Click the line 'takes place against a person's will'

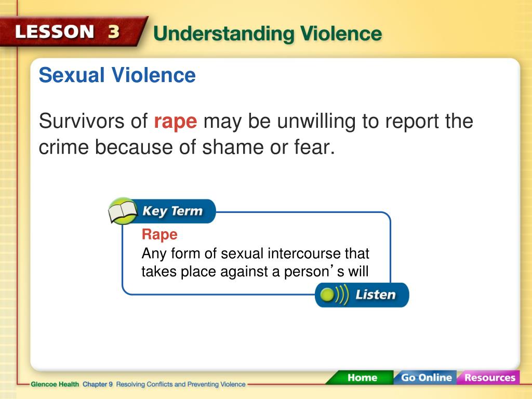tap(255, 271)
